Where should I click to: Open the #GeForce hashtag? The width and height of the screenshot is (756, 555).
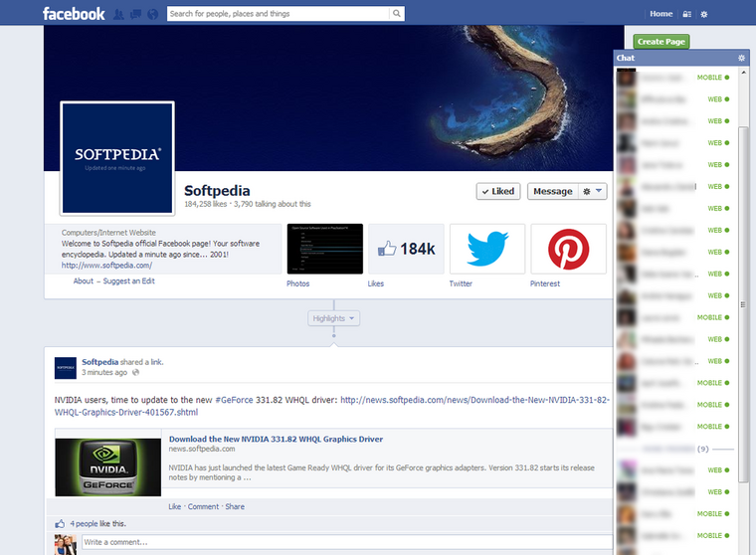pyautogui.click(x=234, y=400)
